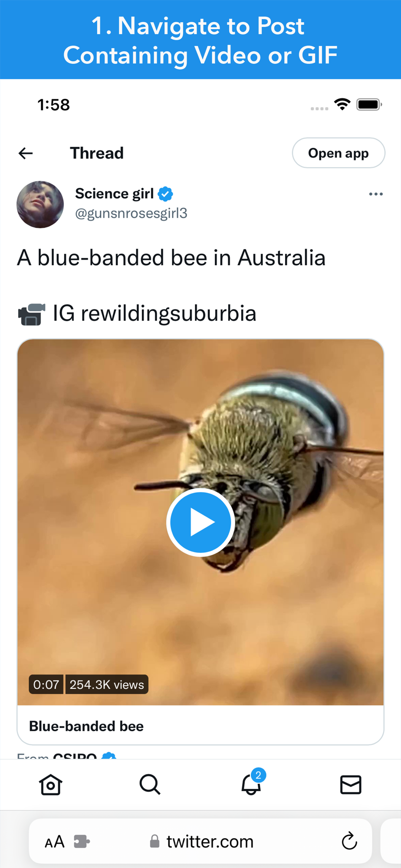This screenshot has height=868, width=401.
Task: Tap the notification count badge showing 2
Action: point(258,775)
